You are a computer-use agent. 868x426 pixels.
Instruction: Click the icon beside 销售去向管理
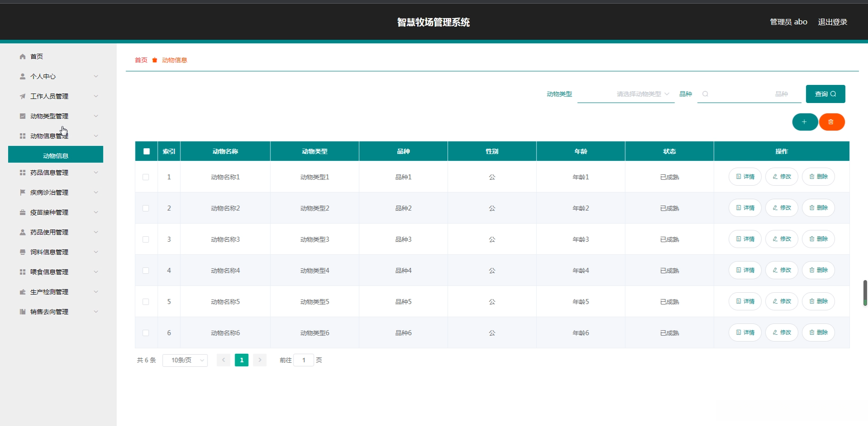click(23, 312)
